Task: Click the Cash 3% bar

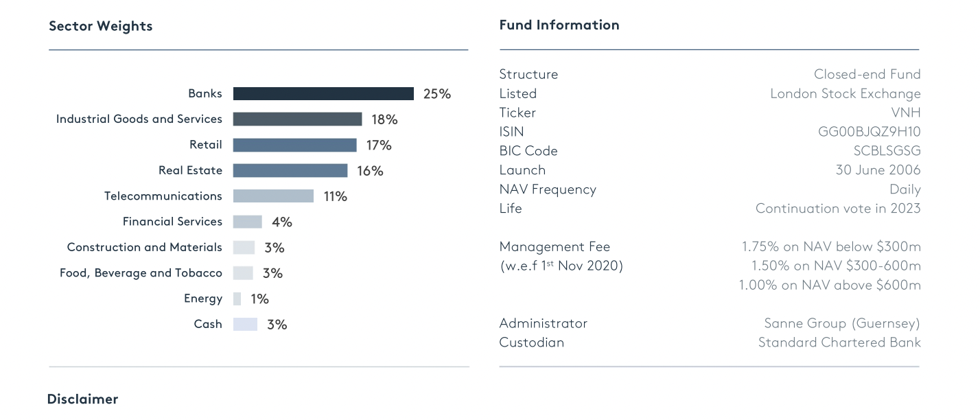Action: coord(245,325)
